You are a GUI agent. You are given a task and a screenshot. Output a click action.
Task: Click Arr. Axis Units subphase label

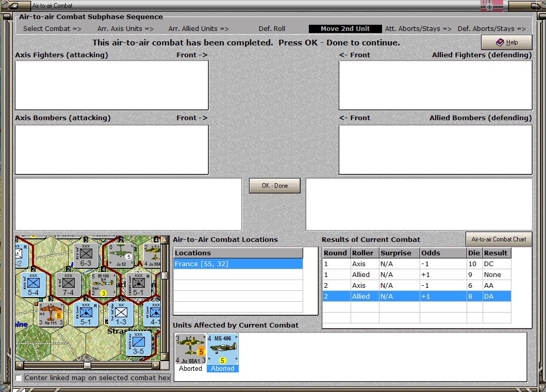(x=125, y=28)
